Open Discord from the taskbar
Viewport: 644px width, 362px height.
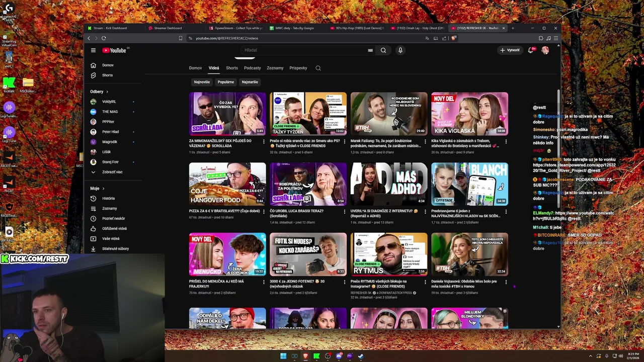click(x=339, y=356)
